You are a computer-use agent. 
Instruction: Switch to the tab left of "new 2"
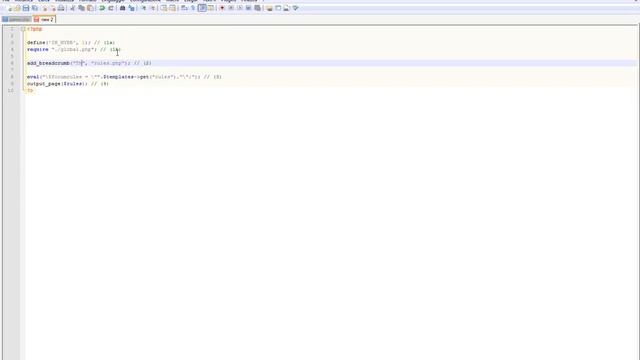click(16, 19)
